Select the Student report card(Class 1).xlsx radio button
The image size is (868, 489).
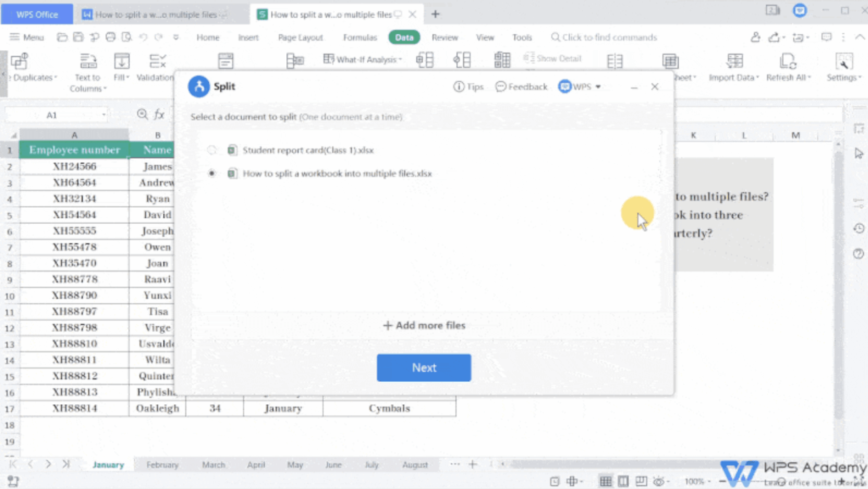(x=212, y=150)
